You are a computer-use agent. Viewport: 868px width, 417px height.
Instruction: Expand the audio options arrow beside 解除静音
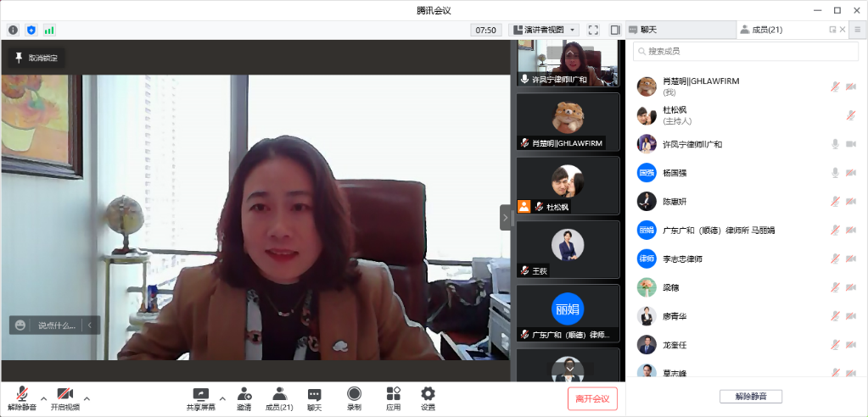click(x=43, y=398)
